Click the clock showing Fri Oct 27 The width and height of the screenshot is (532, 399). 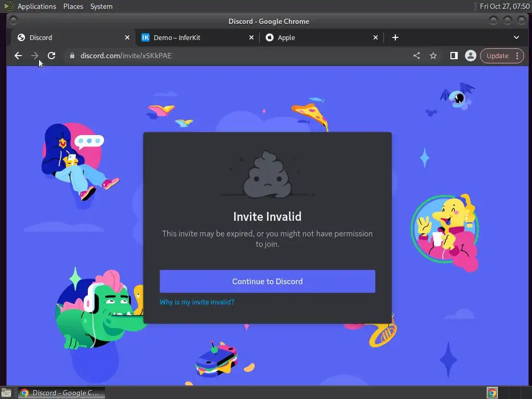[x=504, y=6]
